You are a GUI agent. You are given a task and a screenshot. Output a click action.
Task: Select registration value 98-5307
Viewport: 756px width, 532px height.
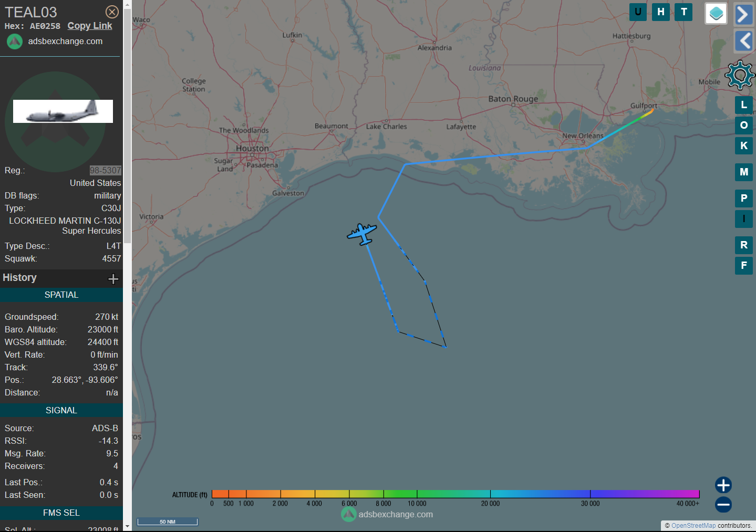(105, 170)
